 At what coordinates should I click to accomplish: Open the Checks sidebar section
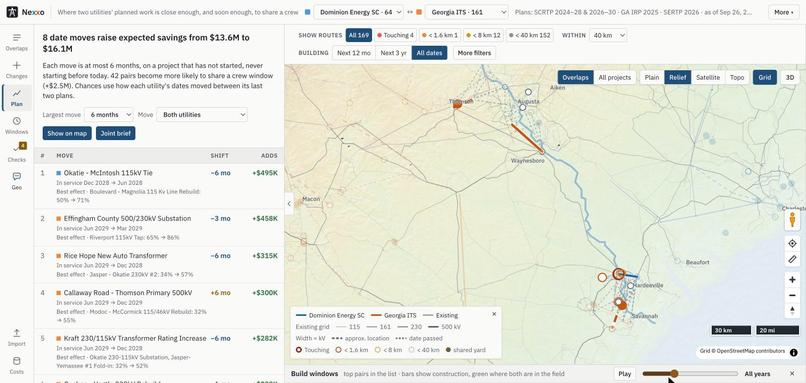(x=17, y=153)
